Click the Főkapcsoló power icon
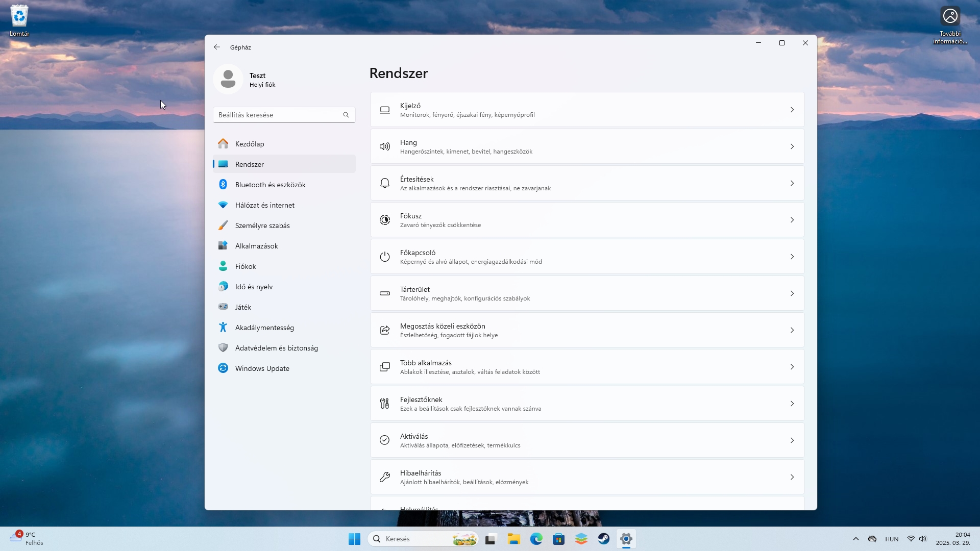Image resolution: width=980 pixels, height=551 pixels. pyautogui.click(x=385, y=257)
